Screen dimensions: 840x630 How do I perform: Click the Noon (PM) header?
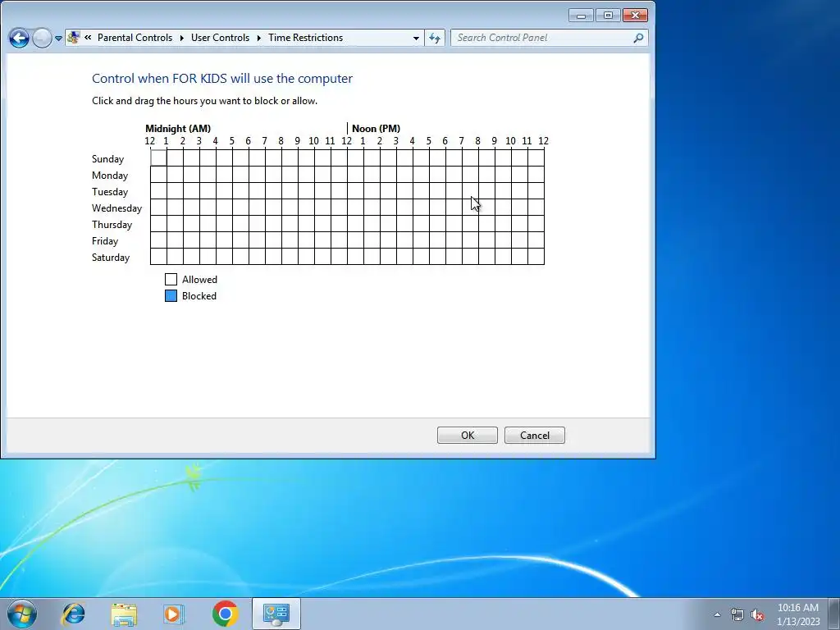376,129
